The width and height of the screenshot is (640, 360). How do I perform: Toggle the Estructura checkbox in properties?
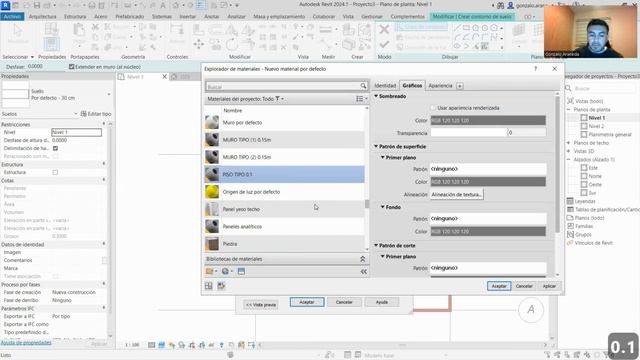(x=55, y=172)
